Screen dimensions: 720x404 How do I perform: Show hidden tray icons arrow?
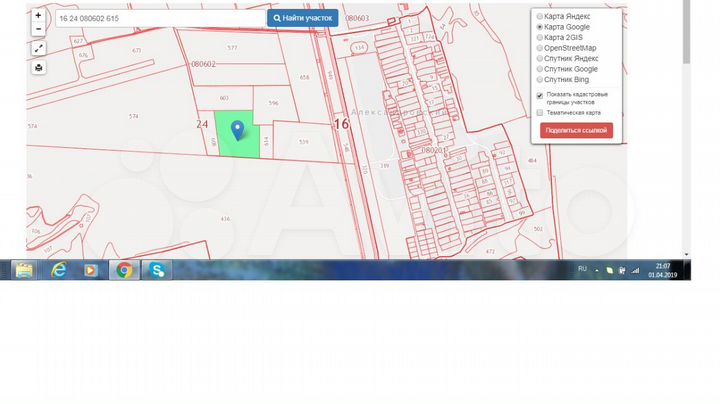[596, 271]
